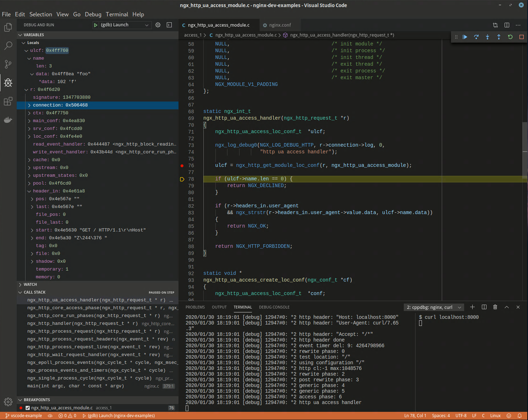Click the debug Continue button
Screen dimensions: 528x420
tap(465, 37)
